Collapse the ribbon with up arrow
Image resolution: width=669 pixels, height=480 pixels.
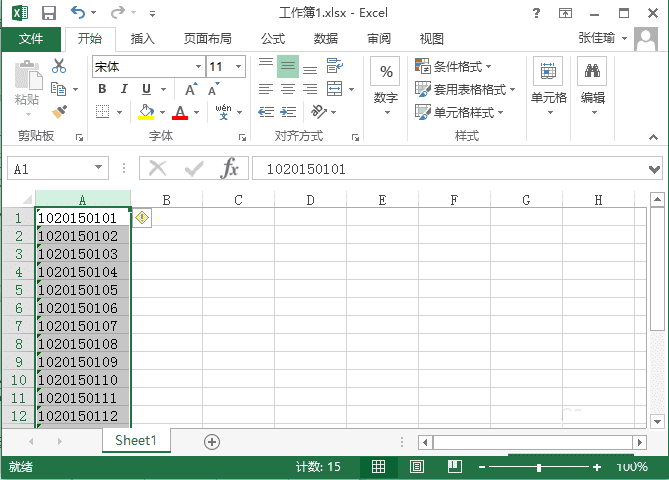pyautogui.click(x=653, y=137)
